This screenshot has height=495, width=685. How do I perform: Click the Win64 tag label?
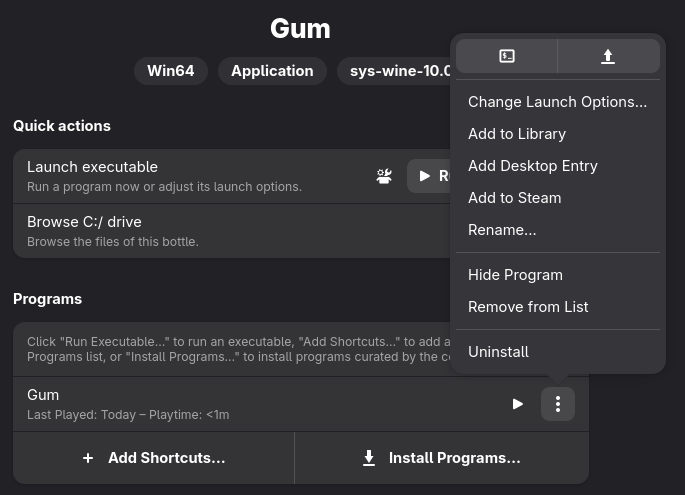[x=171, y=71]
